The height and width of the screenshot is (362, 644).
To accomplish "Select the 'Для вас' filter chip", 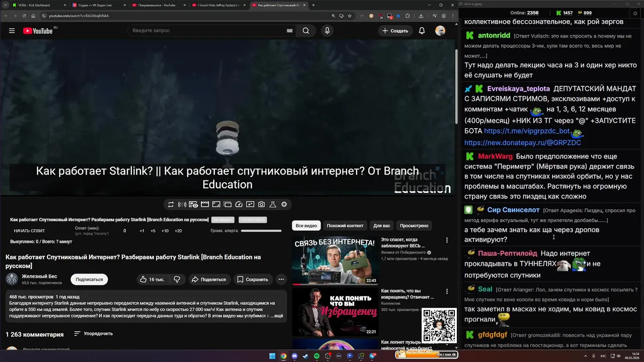I will point(381,226).
